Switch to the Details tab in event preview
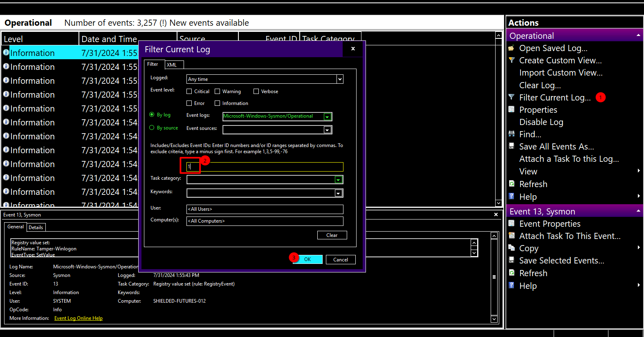The image size is (644, 337). click(36, 228)
